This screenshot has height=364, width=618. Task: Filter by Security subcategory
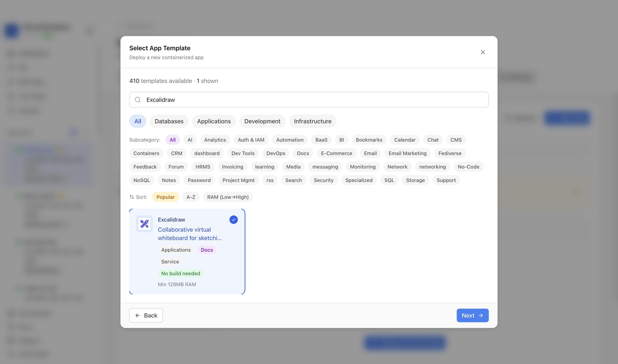(x=323, y=180)
